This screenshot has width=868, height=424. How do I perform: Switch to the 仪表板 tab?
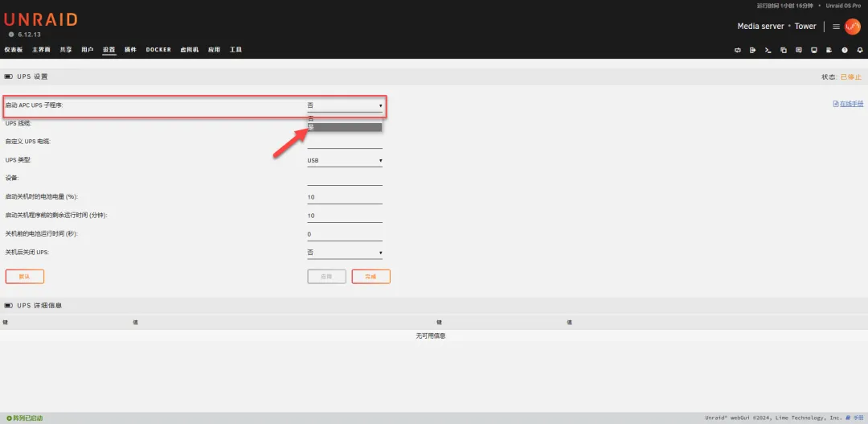(14, 50)
